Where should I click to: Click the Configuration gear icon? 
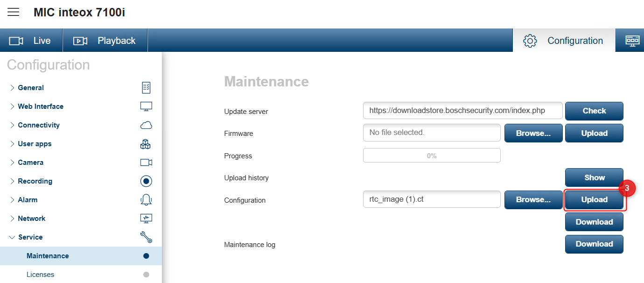coord(530,41)
